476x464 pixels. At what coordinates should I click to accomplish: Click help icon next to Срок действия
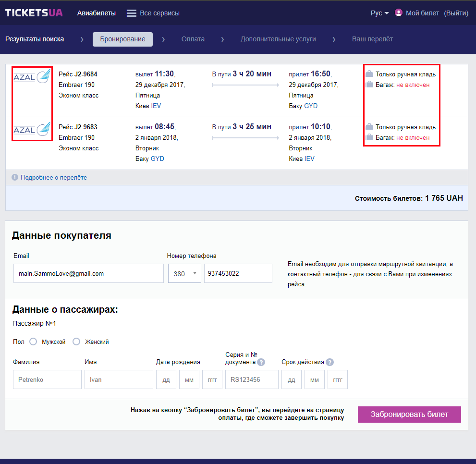click(330, 362)
